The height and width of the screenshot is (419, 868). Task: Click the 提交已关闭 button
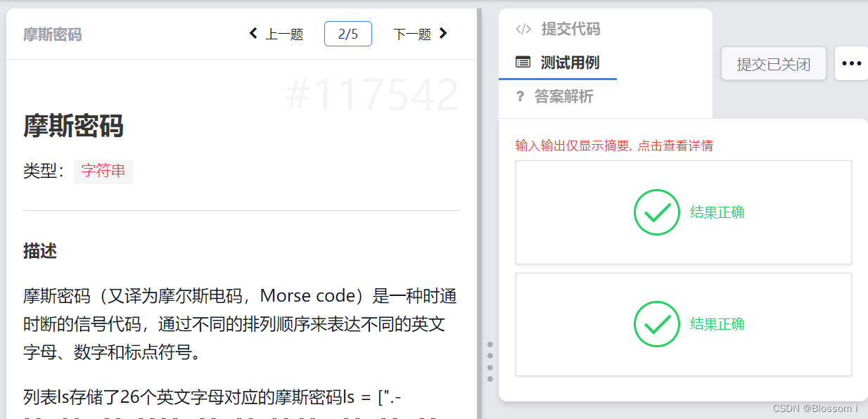pos(773,63)
